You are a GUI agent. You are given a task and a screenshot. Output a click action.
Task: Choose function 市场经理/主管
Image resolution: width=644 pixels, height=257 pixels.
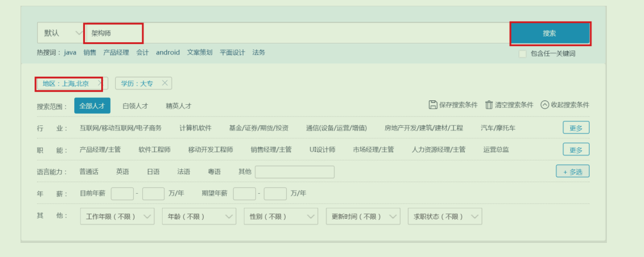coord(373,150)
